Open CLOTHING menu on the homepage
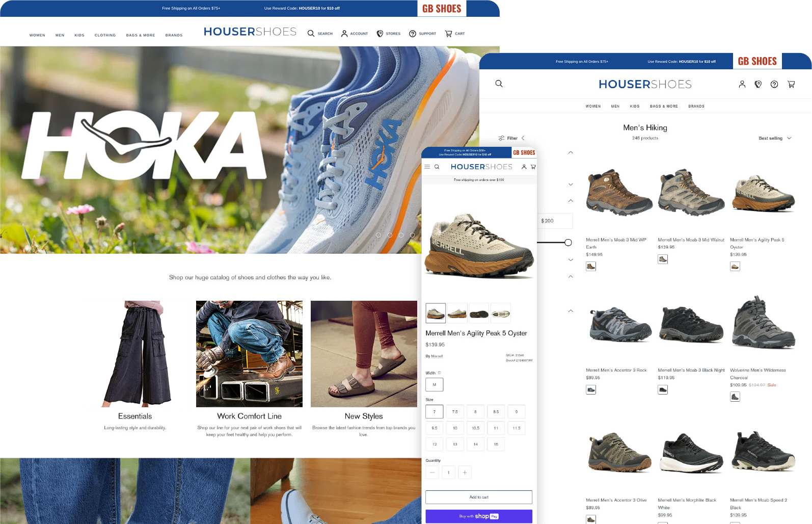The width and height of the screenshot is (812, 524). click(105, 35)
